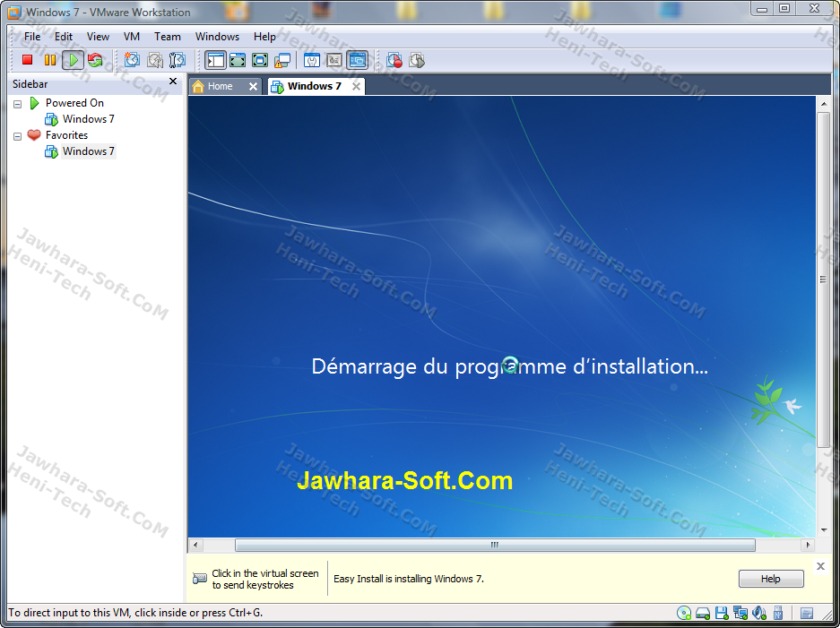Reset the VM using the red-green arrows icon
Viewport: 840px width, 628px height.
95,60
